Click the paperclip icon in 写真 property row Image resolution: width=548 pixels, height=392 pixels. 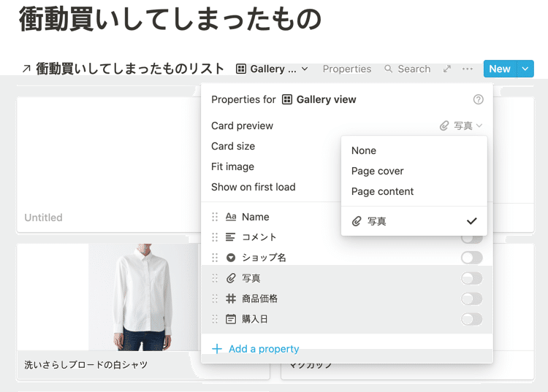coord(231,278)
